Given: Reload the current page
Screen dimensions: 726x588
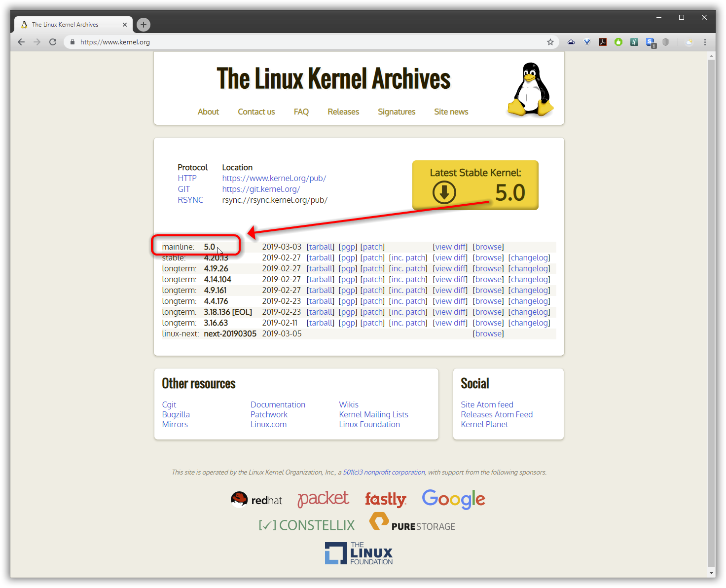Looking at the screenshot, I should point(53,42).
